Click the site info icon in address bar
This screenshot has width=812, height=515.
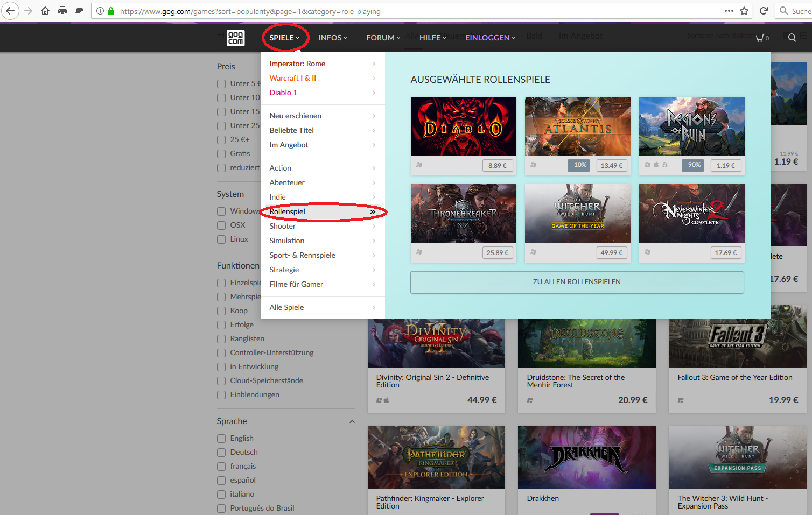coord(100,11)
